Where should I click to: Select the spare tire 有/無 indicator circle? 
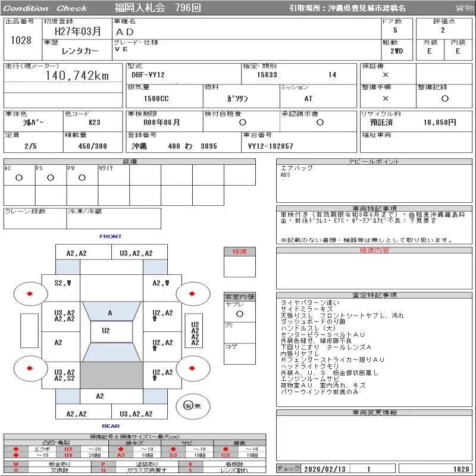click(189, 405)
